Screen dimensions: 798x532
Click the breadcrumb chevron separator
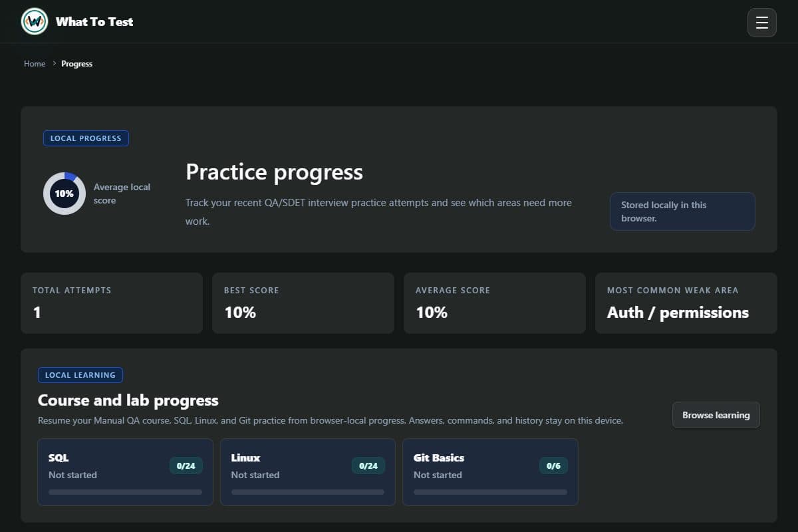54,64
